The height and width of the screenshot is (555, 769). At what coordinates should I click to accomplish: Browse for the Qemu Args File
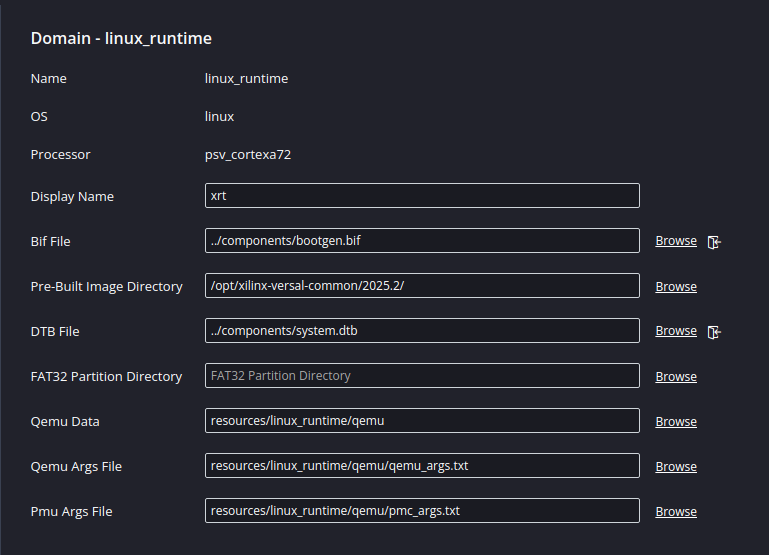pyautogui.click(x=676, y=466)
